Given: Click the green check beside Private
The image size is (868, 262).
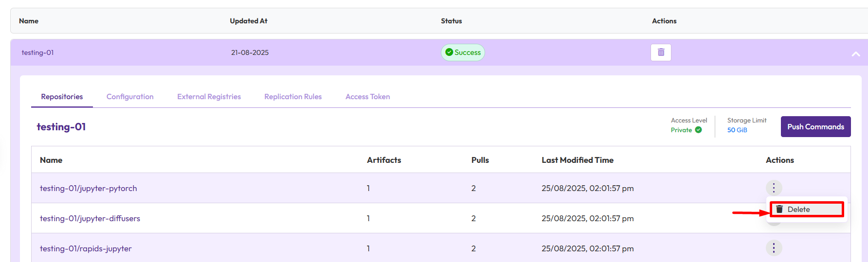Looking at the screenshot, I should point(698,130).
